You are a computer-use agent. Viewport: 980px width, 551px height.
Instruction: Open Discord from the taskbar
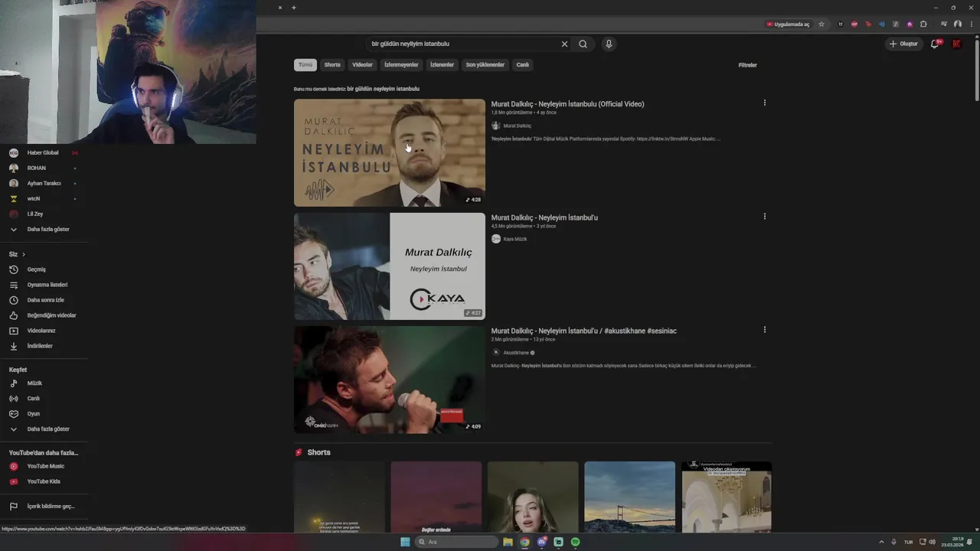(541, 542)
